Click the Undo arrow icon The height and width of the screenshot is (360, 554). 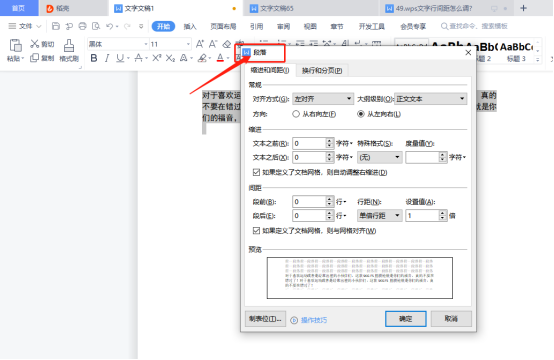(x=110, y=26)
